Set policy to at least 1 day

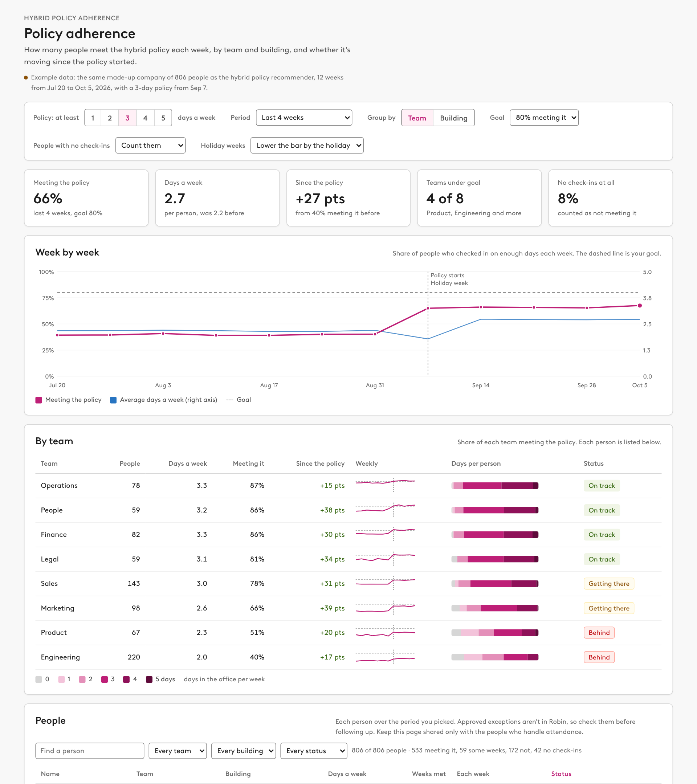tap(93, 118)
